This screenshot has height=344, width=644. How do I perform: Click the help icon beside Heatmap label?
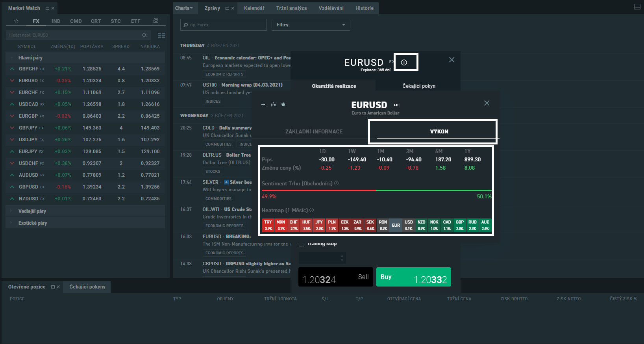[312, 210]
